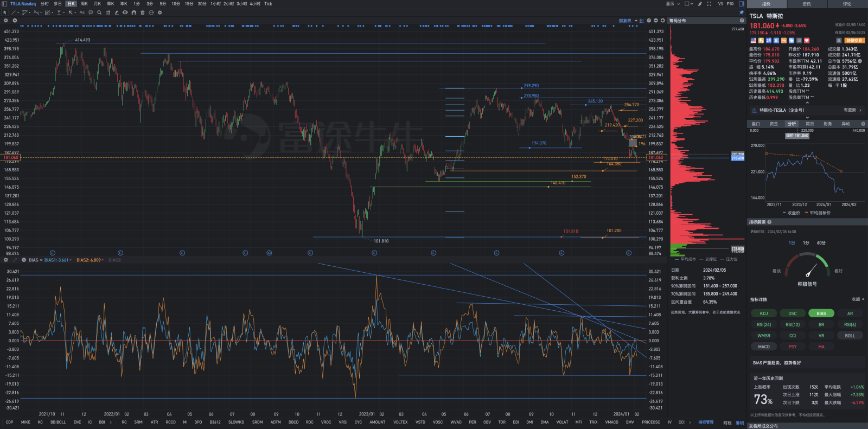868x429 pixels.
Task: Click the blue BIAS1 value label
Action: pyautogui.click(x=58, y=260)
